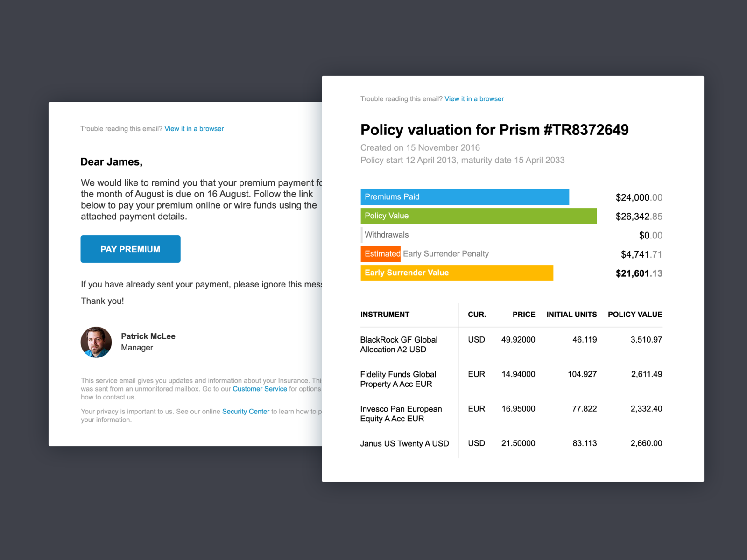747x560 pixels.
Task: Click the INSTRUMENT column header
Action: click(385, 314)
